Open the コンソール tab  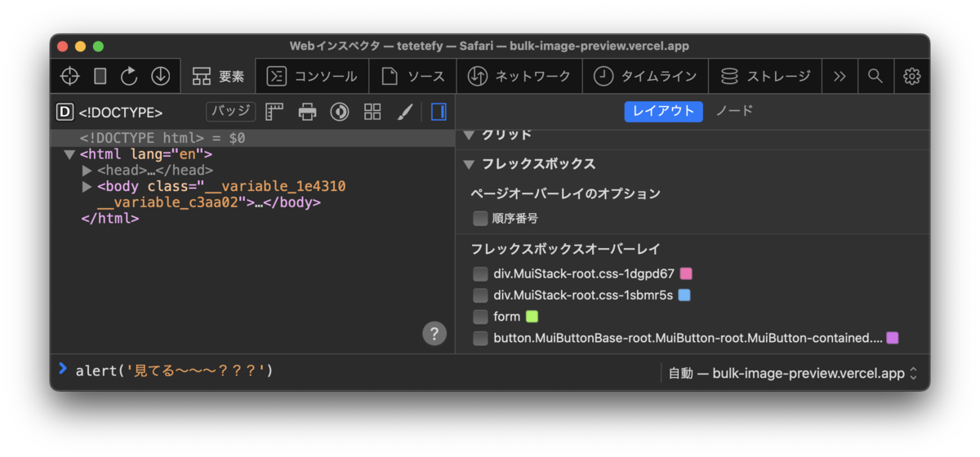(313, 76)
